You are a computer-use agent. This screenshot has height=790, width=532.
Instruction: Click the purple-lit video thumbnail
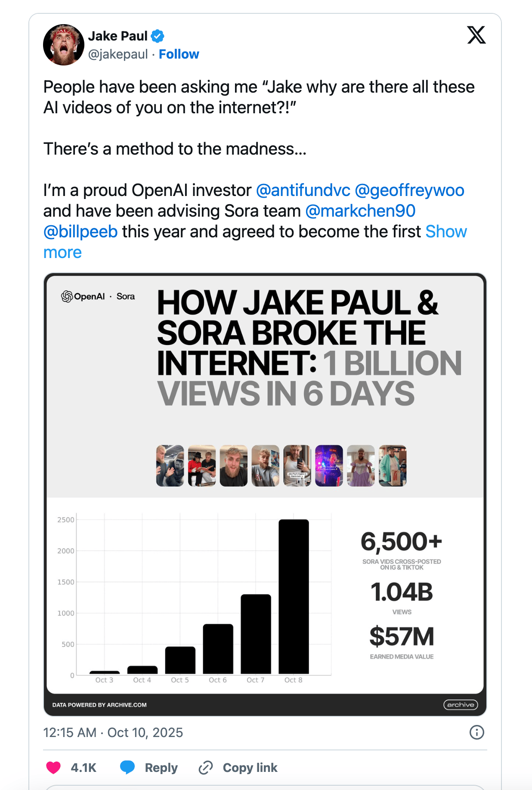[329, 466]
